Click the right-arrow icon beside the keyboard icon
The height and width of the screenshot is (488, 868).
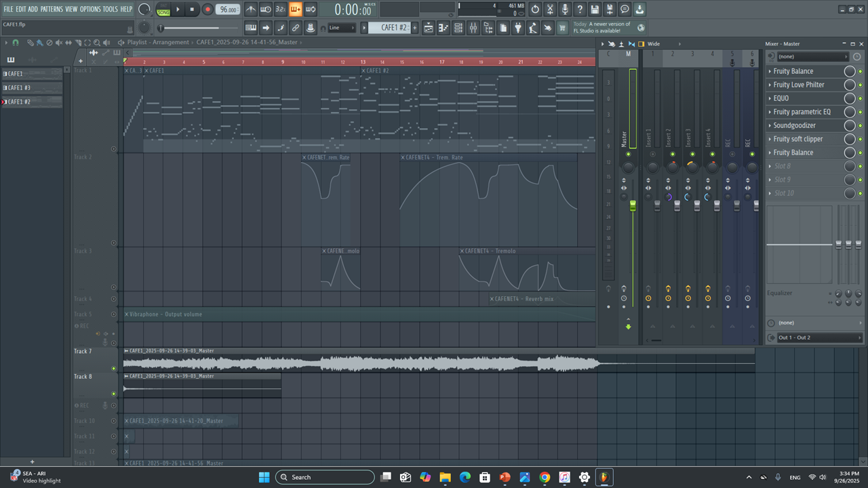[266, 28]
